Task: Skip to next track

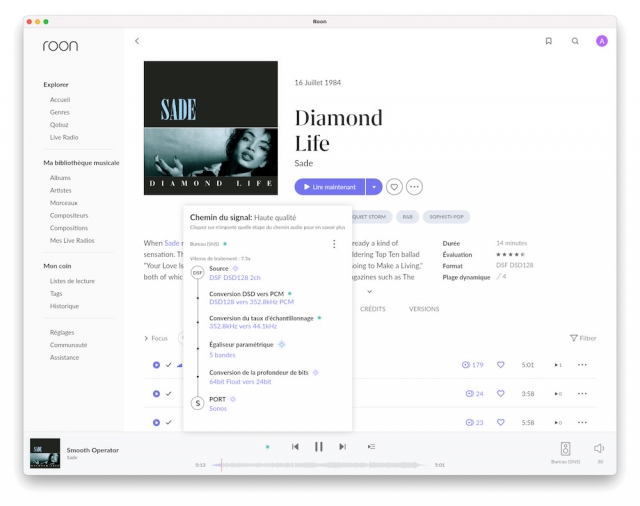Action: click(342, 447)
